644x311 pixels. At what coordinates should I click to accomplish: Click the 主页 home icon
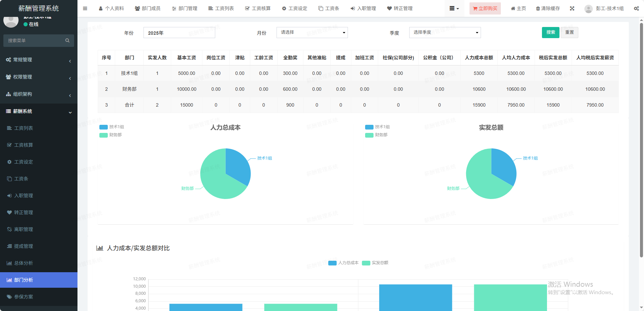(x=513, y=8)
